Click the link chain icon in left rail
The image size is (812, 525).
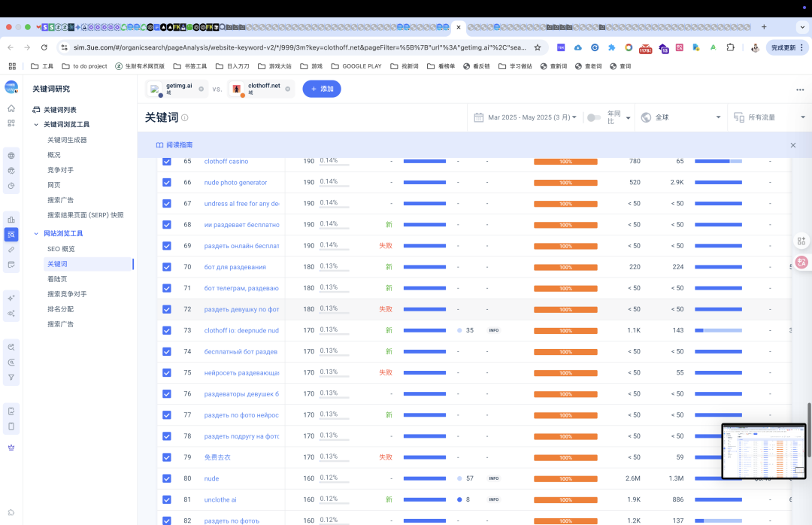pos(11,250)
